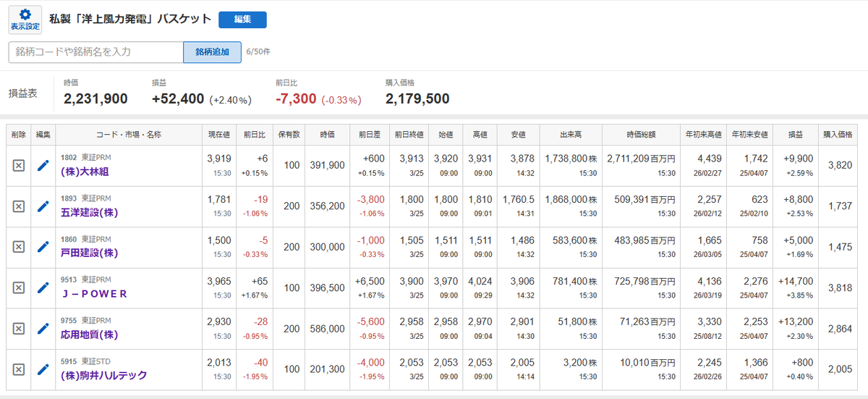Screen dimensions: 868x399
Task: Click the 6/50件 count label
Action: [x=258, y=52]
